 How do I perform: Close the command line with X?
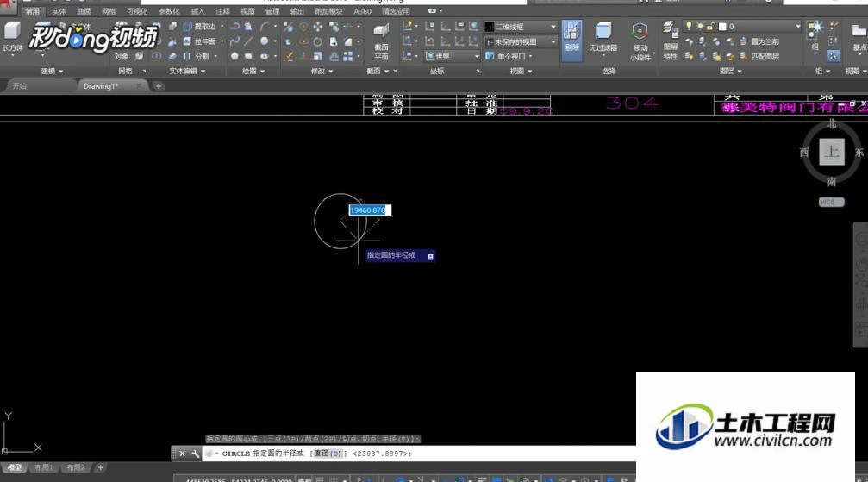coord(182,454)
